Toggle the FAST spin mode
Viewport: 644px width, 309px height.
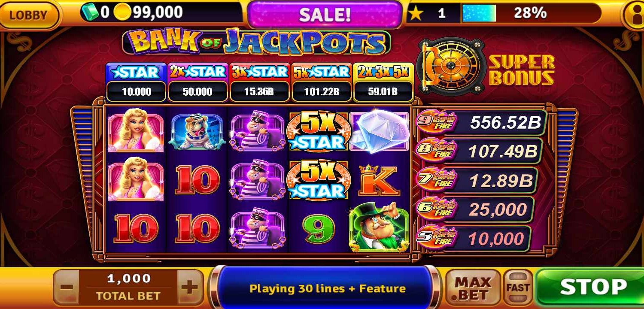[518, 287]
